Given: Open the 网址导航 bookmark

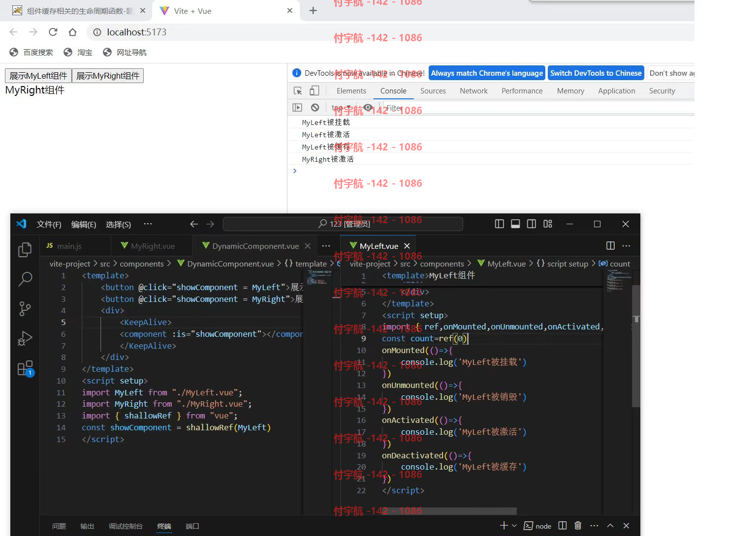Looking at the screenshot, I should click(x=125, y=52).
